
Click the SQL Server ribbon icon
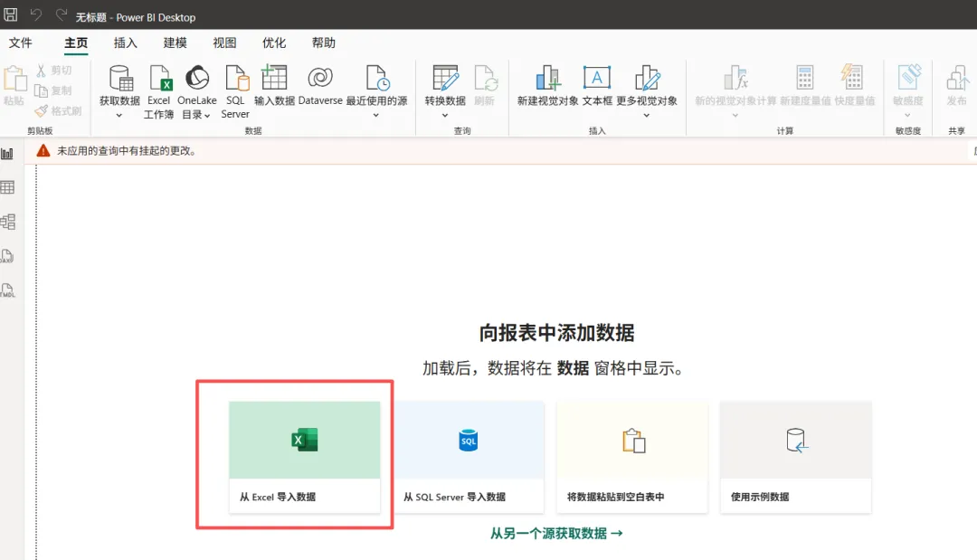pos(235,79)
